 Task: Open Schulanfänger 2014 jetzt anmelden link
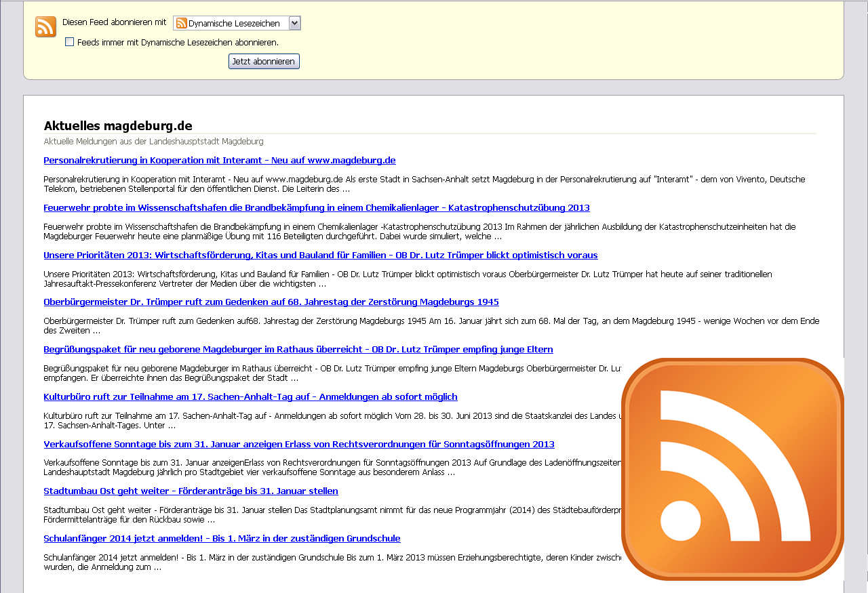(x=222, y=539)
